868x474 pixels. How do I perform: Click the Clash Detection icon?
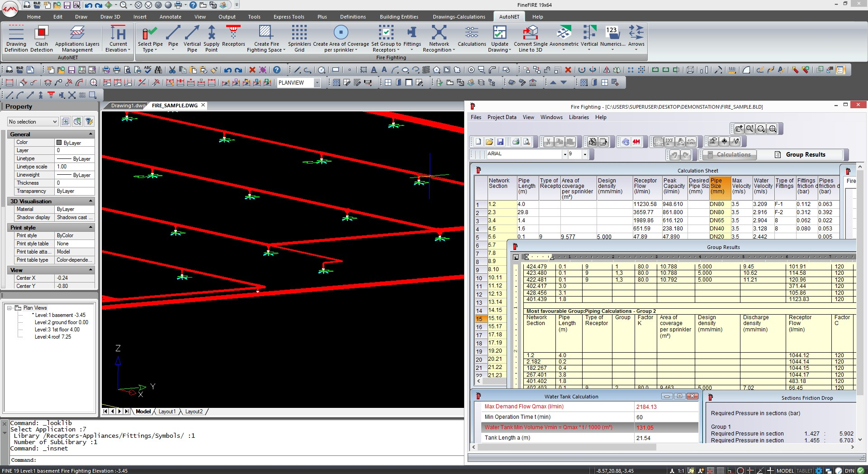[41, 38]
